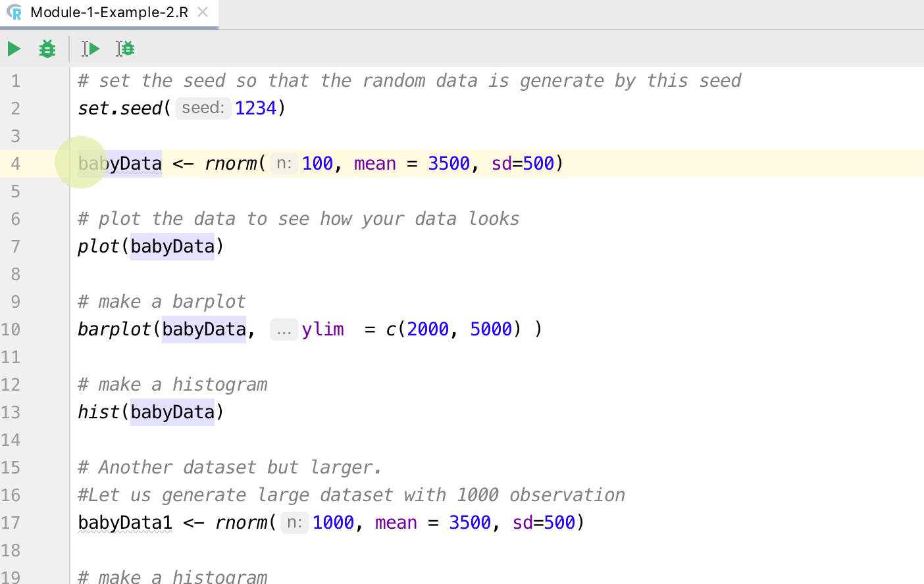Screen dimensions: 924x584
Task: Click rnorm on line 17
Action: pyautogui.click(x=240, y=523)
